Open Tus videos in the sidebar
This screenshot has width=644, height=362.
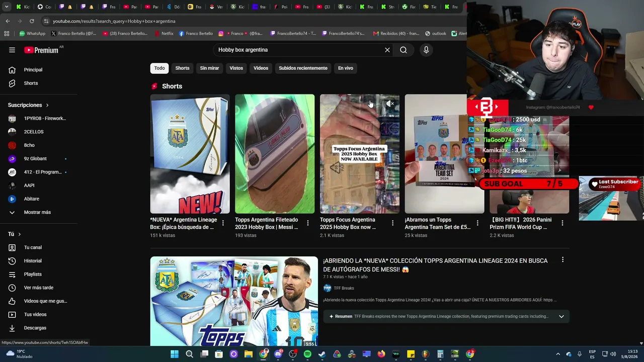pos(35,314)
